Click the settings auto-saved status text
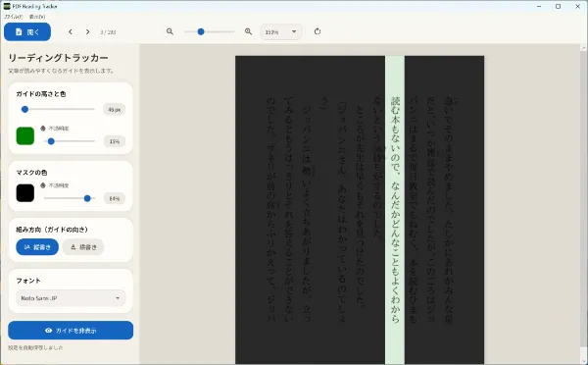The width and height of the screenshot is (588, 365). [x=35, y=347]
